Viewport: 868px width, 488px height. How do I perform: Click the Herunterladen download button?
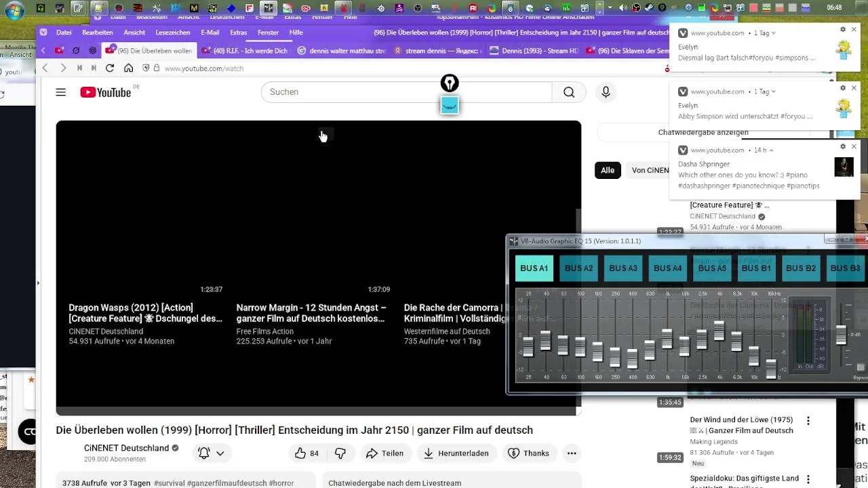[456, 453]
